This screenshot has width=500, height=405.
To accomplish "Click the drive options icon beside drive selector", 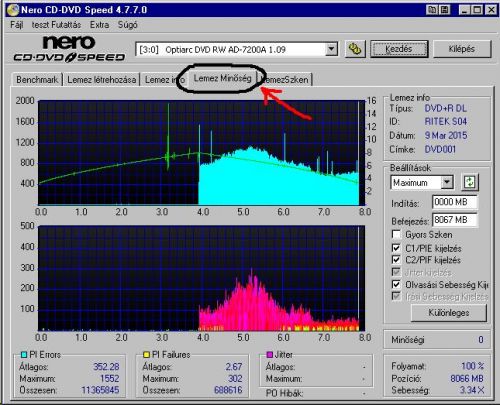I will click(x=355, y=49).
